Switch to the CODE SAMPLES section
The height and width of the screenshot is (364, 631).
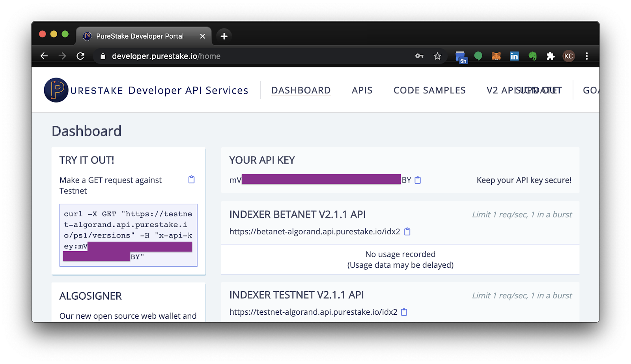tap(429, 90)
